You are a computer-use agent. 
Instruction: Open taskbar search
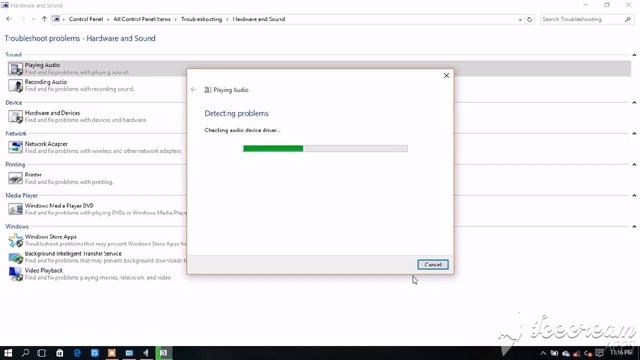tap(25, 353)
